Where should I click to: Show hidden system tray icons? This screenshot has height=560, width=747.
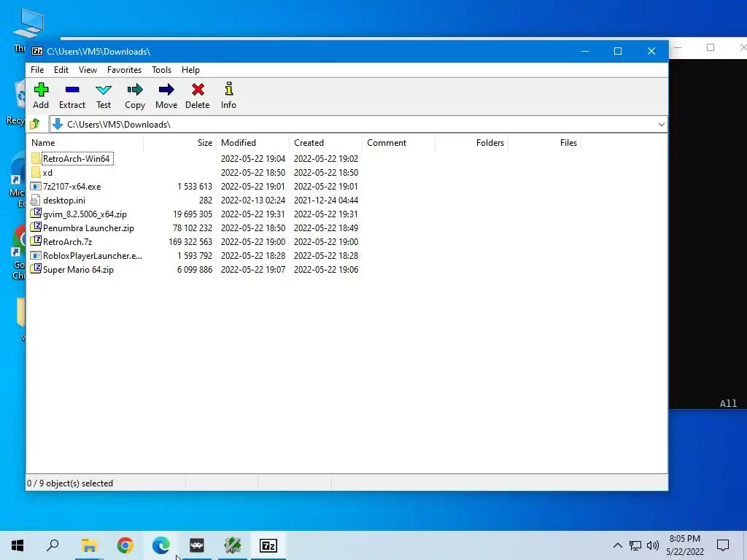617,545
